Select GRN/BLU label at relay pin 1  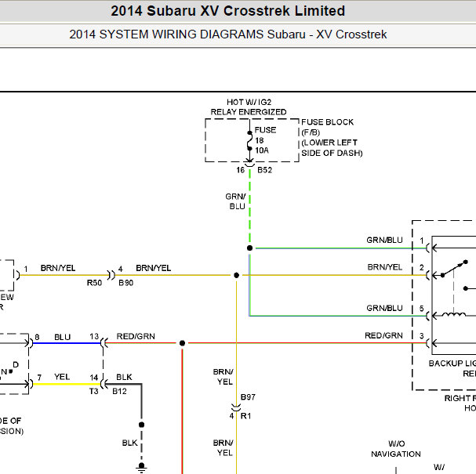pyautogui.click(x=384, y=240)
